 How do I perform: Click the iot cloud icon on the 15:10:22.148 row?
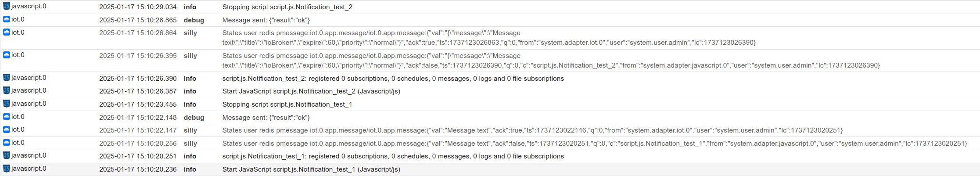pos(7,117)
